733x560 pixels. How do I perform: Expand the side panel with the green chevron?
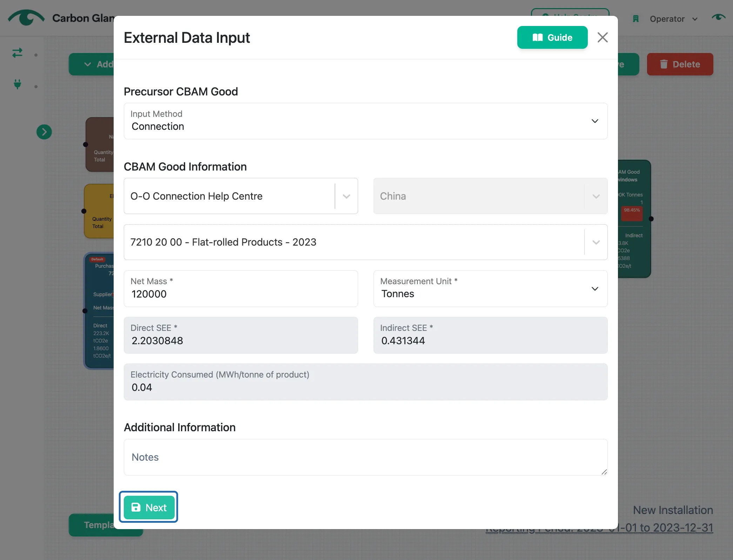(x=44, y=132)
